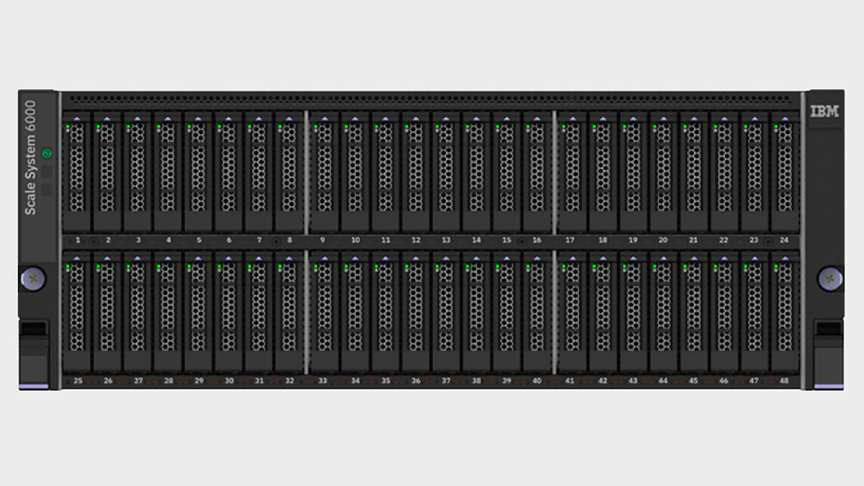
Task: Click the IBM logo on right bezel
Action: click(824, 111)
